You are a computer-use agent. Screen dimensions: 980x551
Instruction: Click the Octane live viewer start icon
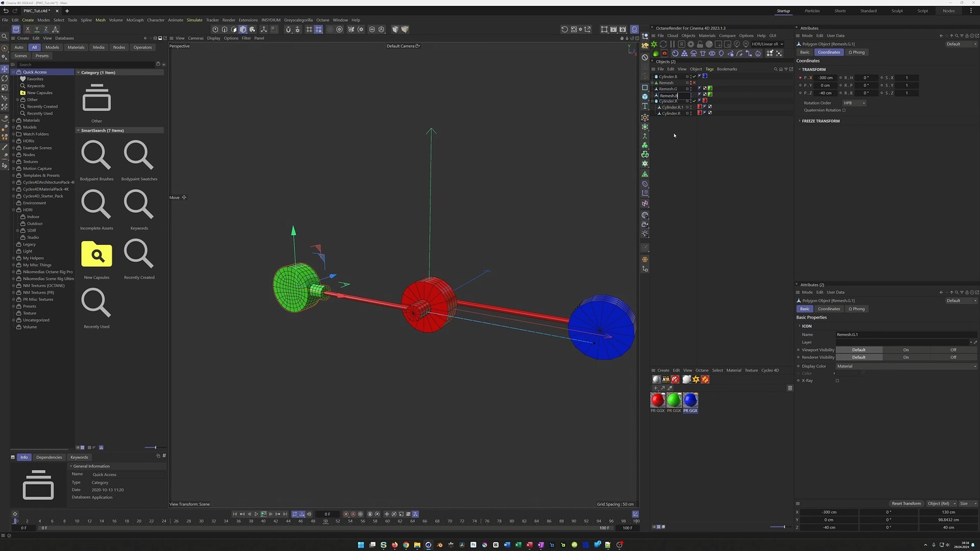pyautogui.click(x=654, y=44)
